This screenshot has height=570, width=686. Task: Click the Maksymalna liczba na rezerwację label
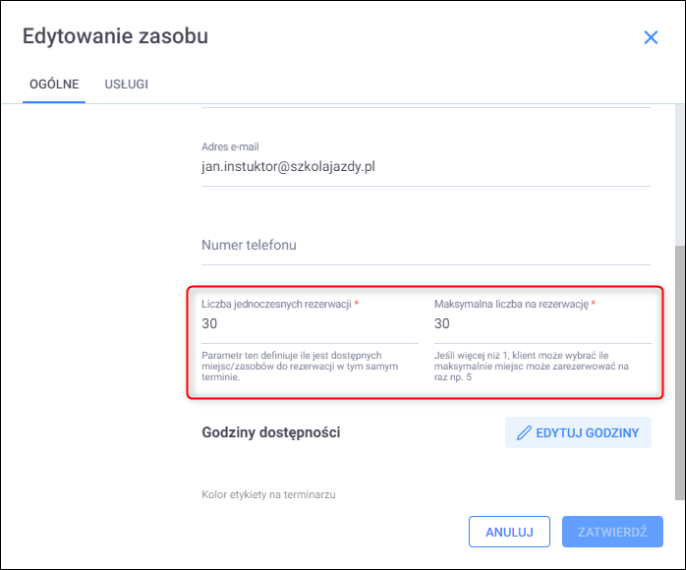tap(511, 303)
